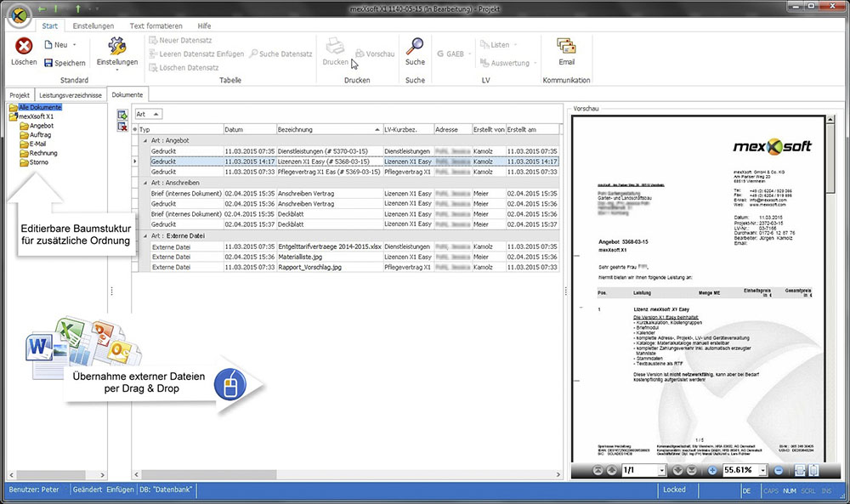Click the Speichern disk icon
Viewport: 850px width, 504px height.
tap(49, 63)
